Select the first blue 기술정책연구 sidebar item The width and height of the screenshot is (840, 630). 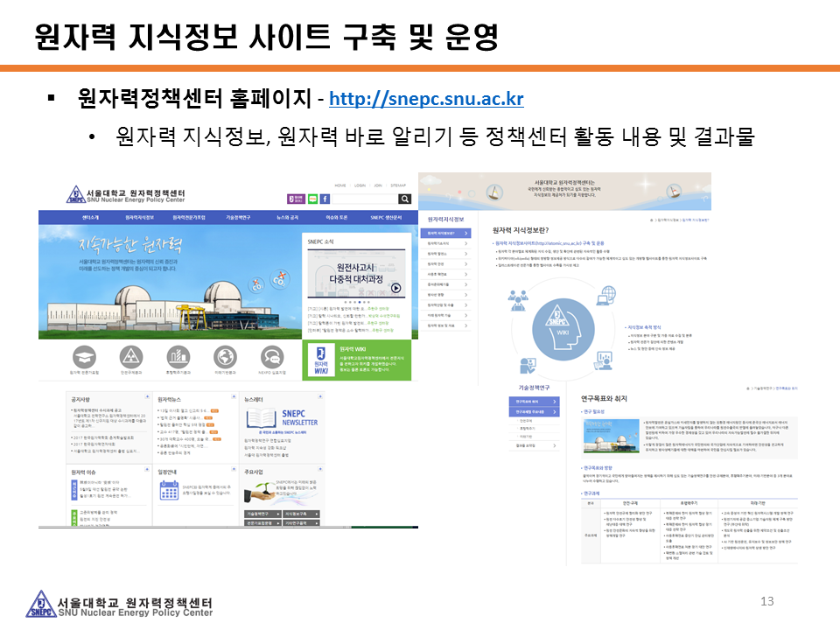(534, 402)
